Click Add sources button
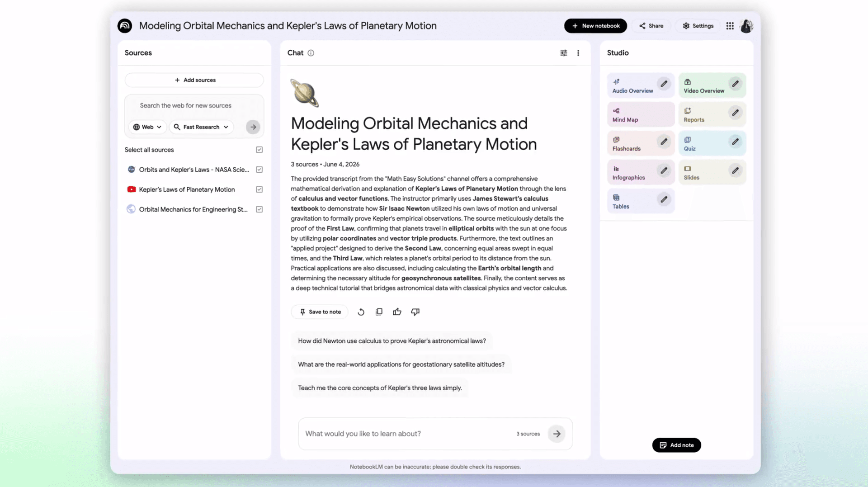Image resolution: width=868 pixels, height=487 pixels. (x=194, y=80)
